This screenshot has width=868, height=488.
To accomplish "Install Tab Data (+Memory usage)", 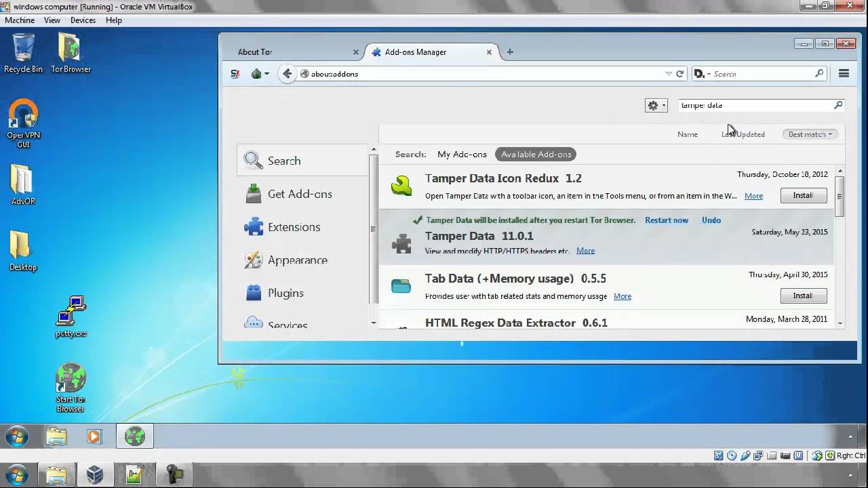I will [804, 296].
